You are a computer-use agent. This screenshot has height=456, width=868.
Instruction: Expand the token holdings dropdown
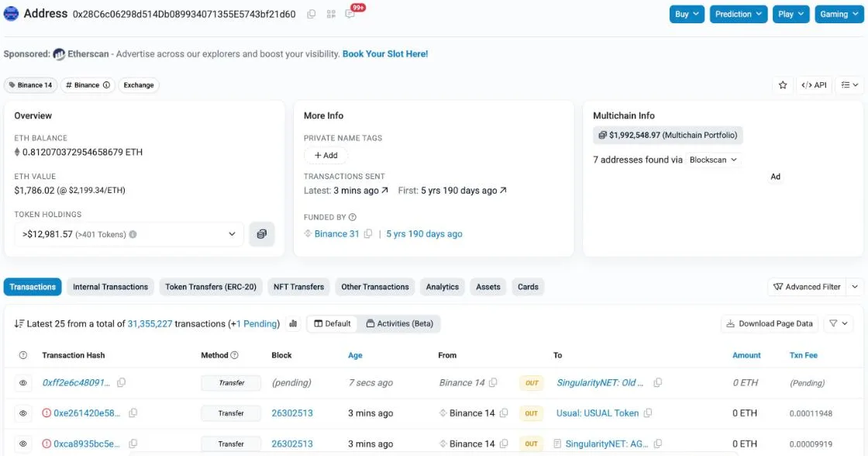coord(129,234)
